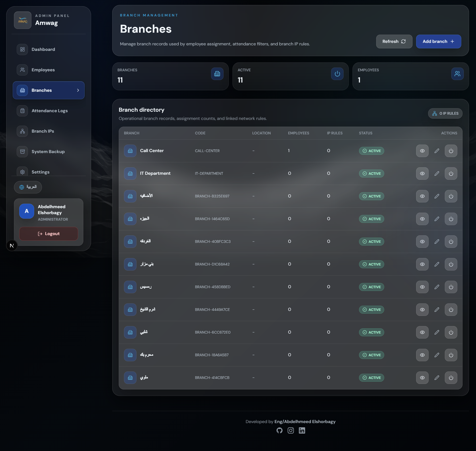View details of BRANCH-40BFC3C3
Viewport: 476px width, 451px height.
[x=422, y=242]
